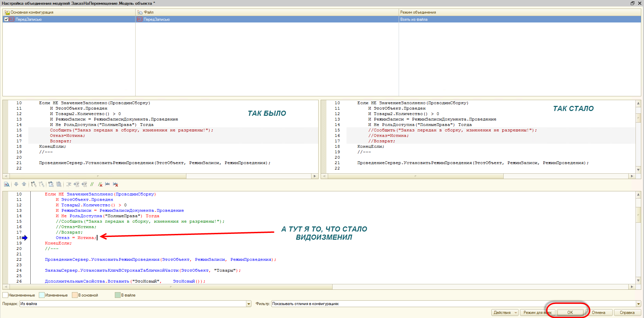
Task: Decrease indent of selected lines
Action: point(84,184)
